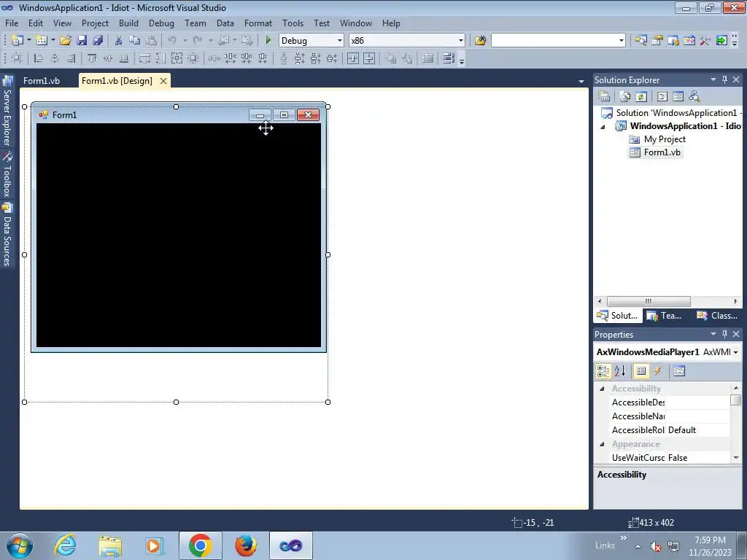
Task: Toggle the Properties list button
Action: click(641, 371)
